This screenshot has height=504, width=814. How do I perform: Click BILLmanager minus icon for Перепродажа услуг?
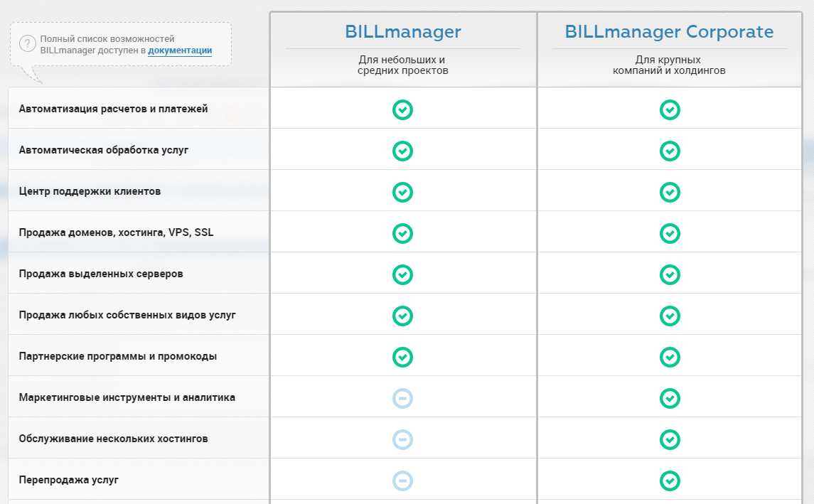402,481
